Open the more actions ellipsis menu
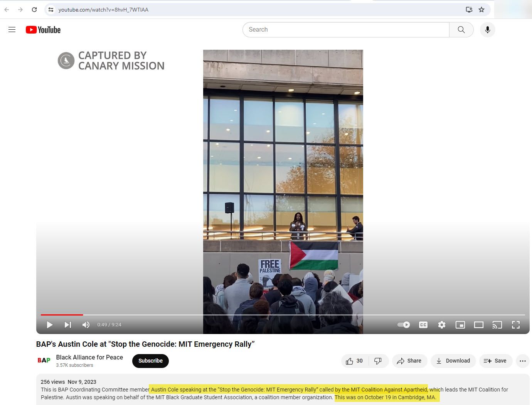Screen dimensions: 532x405 tap(522, 361)
